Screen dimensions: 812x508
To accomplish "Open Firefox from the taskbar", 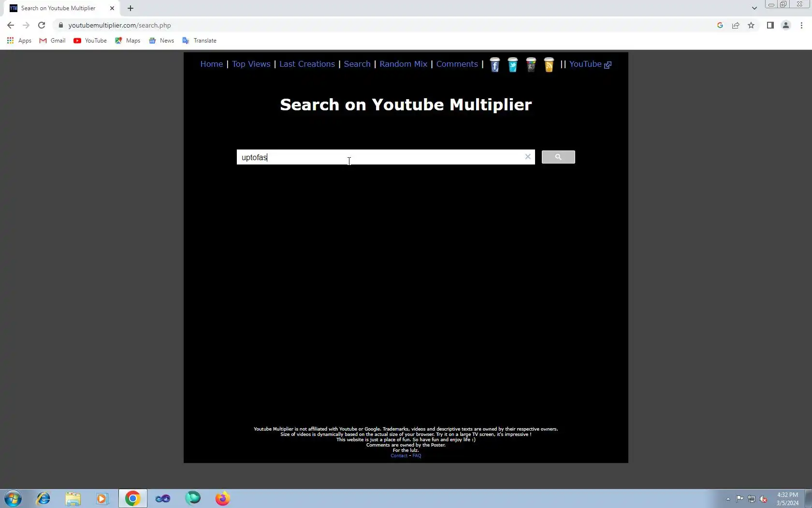I will click(222, 498).
